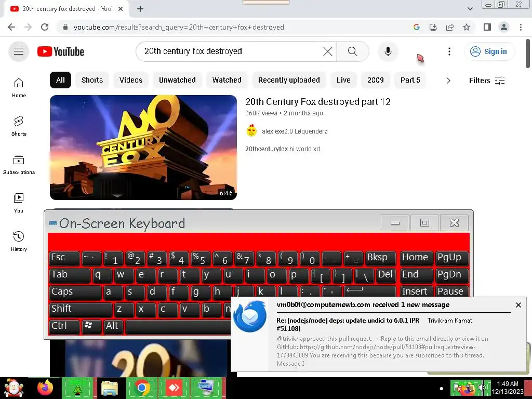Viewport: 532px width, 399px height.
Task: Go to Home in the YouTube sidebar
Action: (x=19, y=88)
